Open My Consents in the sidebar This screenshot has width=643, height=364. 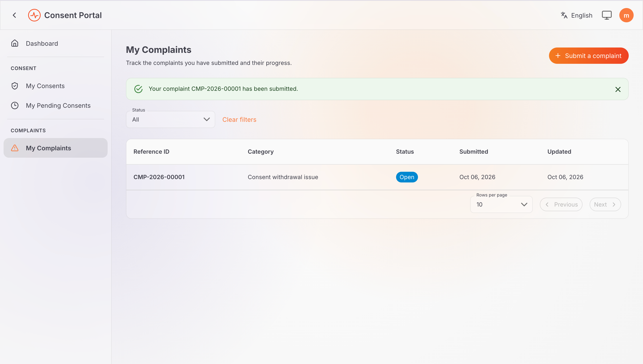point(56,86)
